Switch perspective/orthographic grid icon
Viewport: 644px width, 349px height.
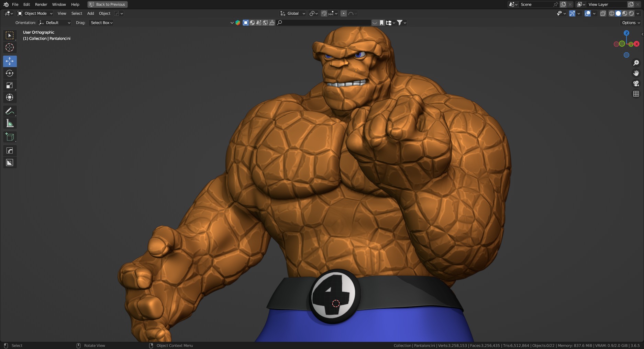[636, 94]
